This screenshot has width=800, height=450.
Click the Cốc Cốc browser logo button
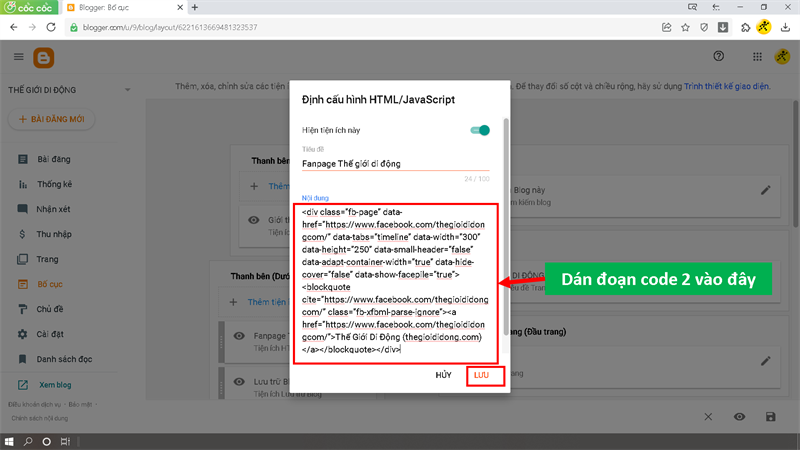(x=29, y=7)
